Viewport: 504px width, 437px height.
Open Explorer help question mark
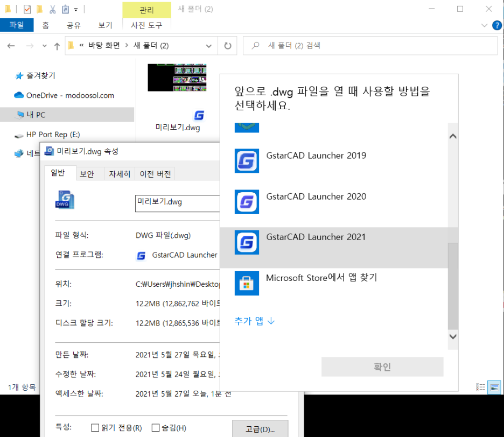(x=497, y=25)
